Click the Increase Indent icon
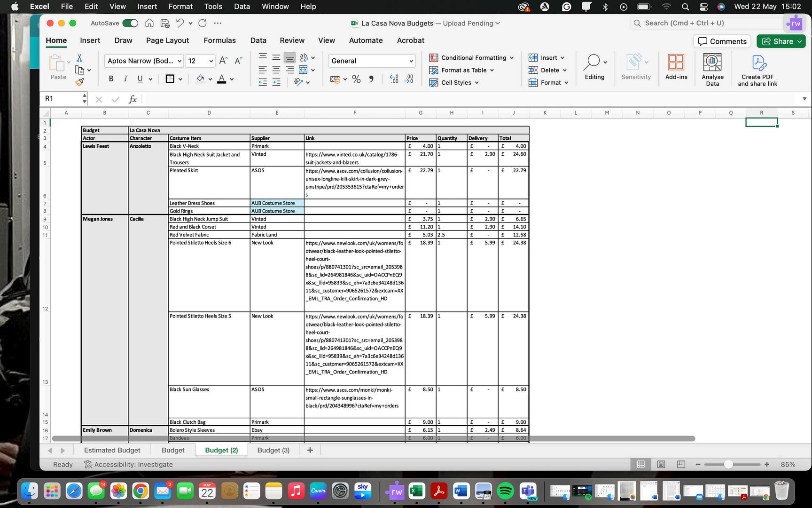Viewport: 812px width, 508px height. [276, 82]
